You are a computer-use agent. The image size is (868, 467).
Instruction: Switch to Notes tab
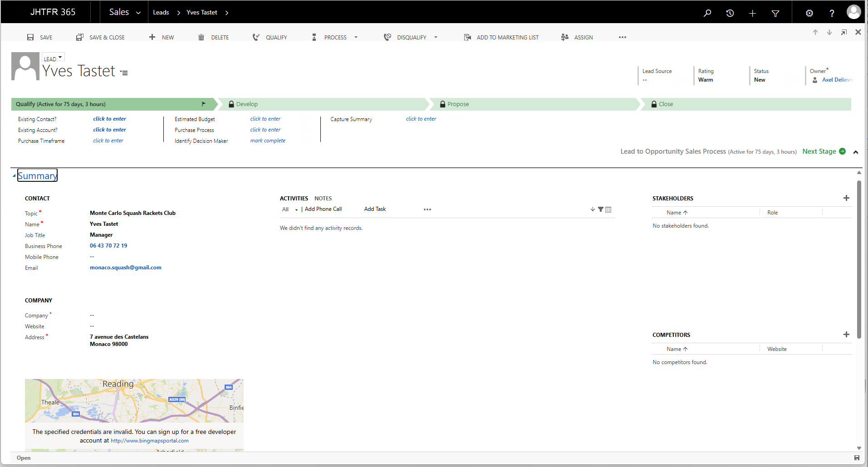tap(323, 199)
